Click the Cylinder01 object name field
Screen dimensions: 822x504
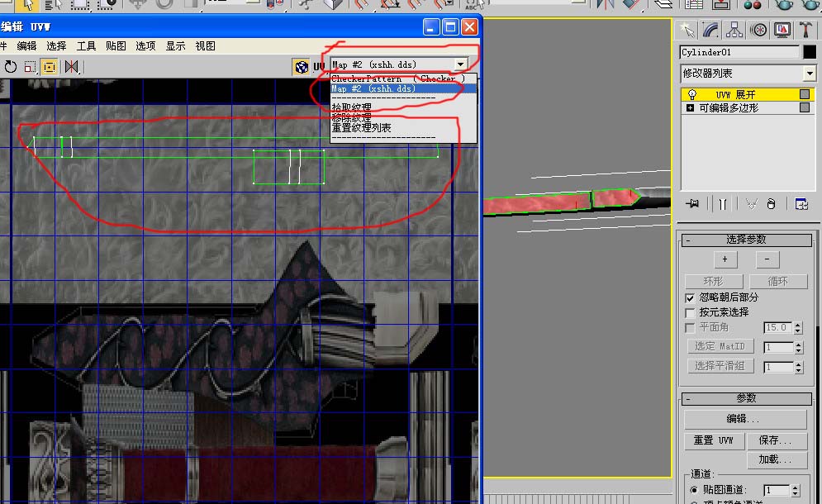tap(739, 52)
